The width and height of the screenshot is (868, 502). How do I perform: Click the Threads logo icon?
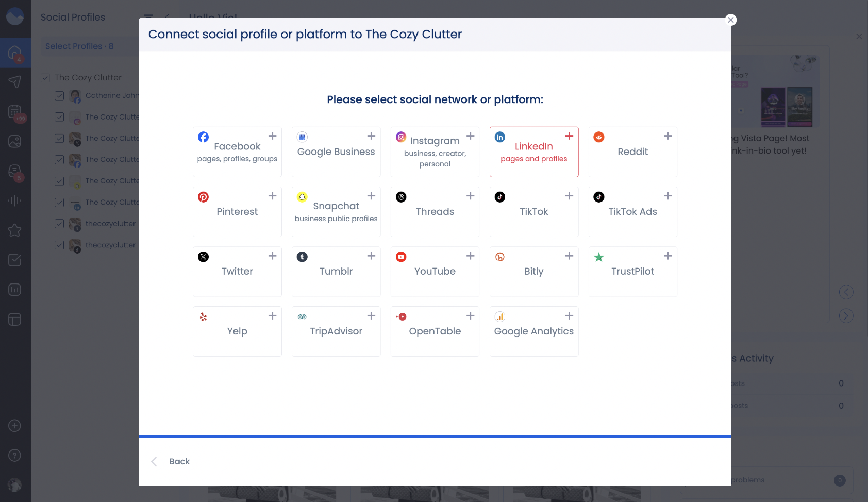pyautogui.click(x=401, y=197)
